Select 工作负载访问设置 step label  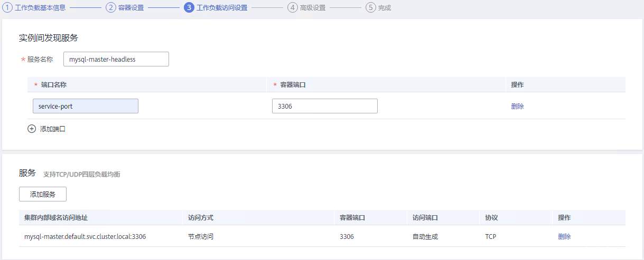click(222, 8)
